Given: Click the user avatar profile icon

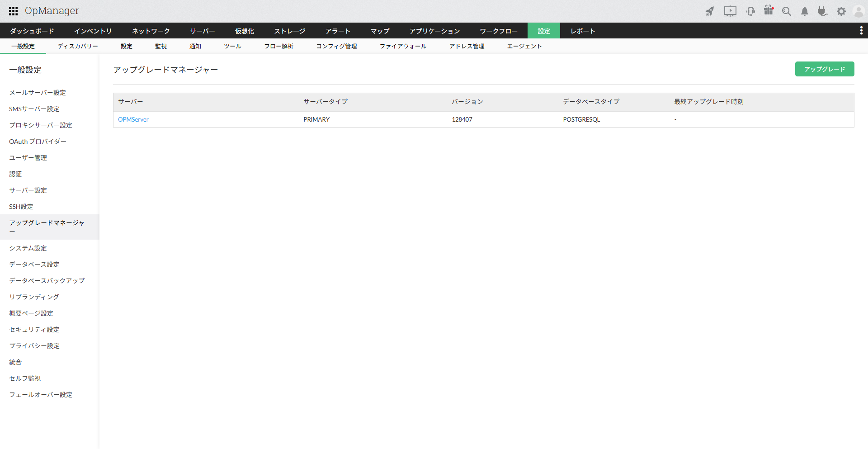Looking at the screenshot, I should 859,11.
